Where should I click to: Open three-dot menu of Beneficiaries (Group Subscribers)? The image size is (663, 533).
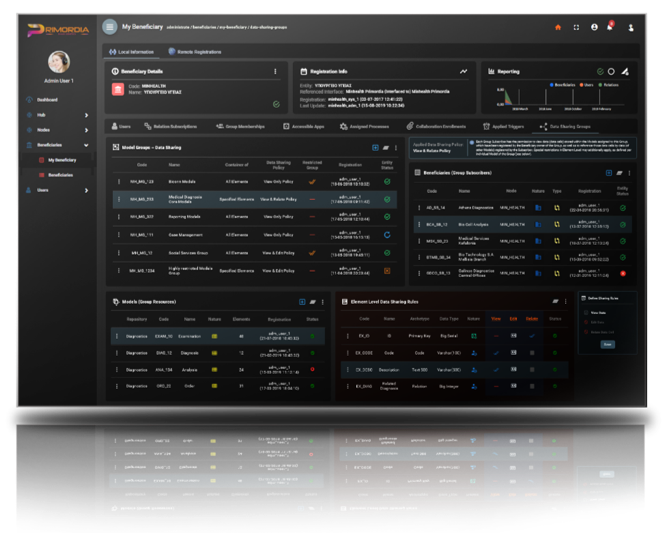coord(626,172)
